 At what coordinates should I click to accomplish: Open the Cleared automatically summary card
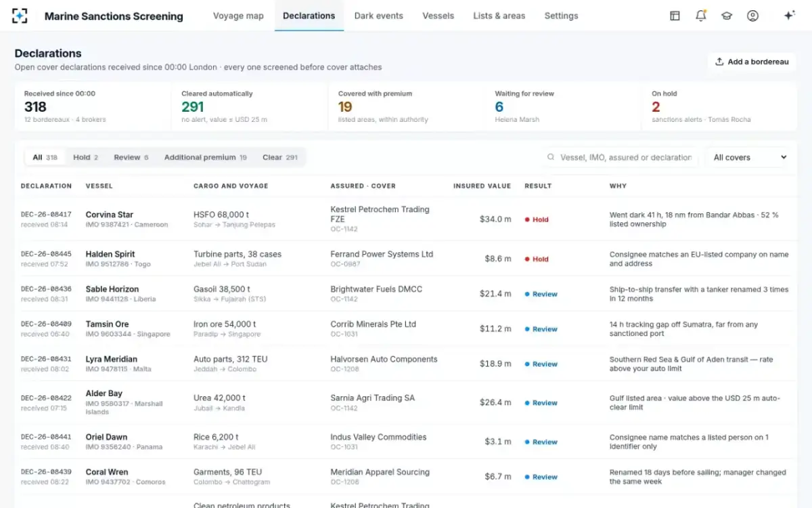coord(249,106)
